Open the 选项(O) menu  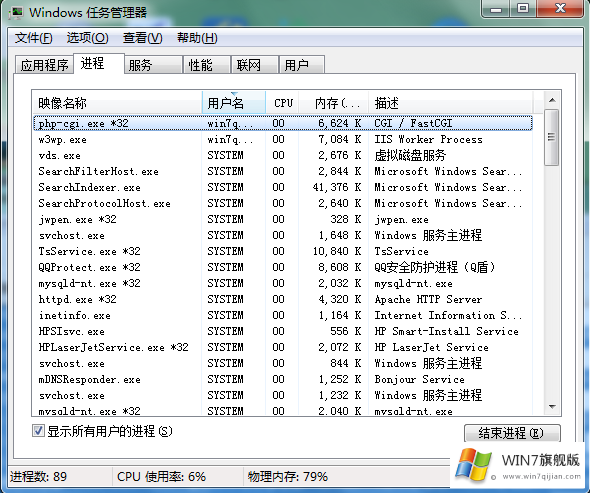87,38
